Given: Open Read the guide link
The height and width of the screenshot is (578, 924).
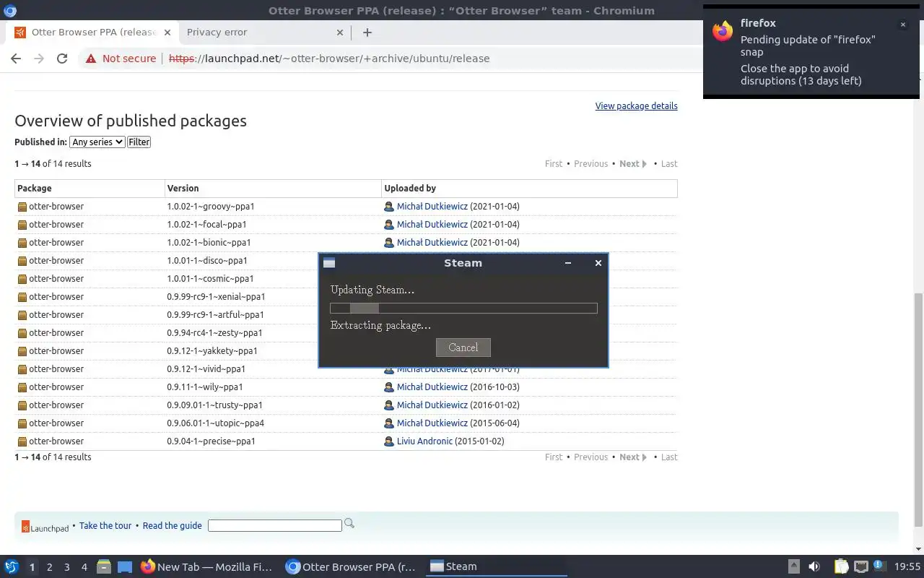Looking at the screenshot, I should [172, 525].
